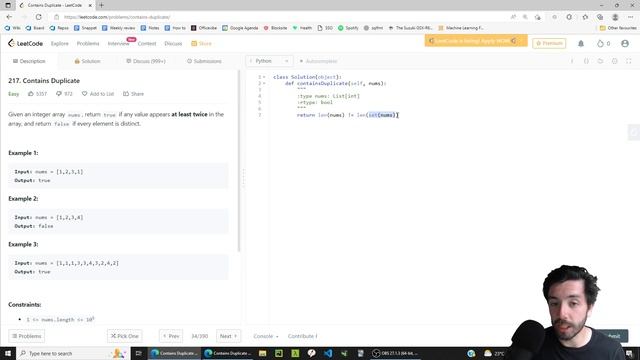Click Add to List
Screen dimensions: 640x360
coord(98,94)
